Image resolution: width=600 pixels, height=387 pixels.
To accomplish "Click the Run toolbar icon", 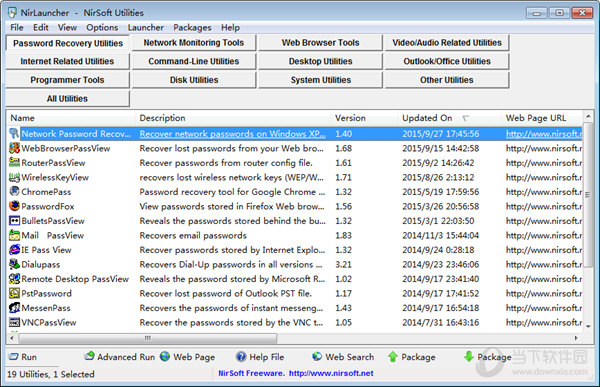I will (x=13, y=357).
